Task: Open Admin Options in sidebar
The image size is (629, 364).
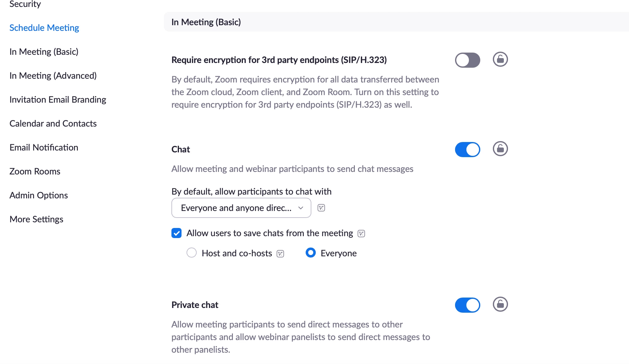Action: [38, 195]
